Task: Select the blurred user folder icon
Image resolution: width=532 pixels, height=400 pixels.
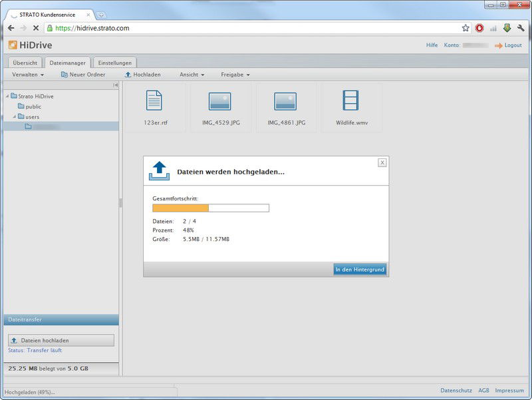Action: (x=28, y=126)
